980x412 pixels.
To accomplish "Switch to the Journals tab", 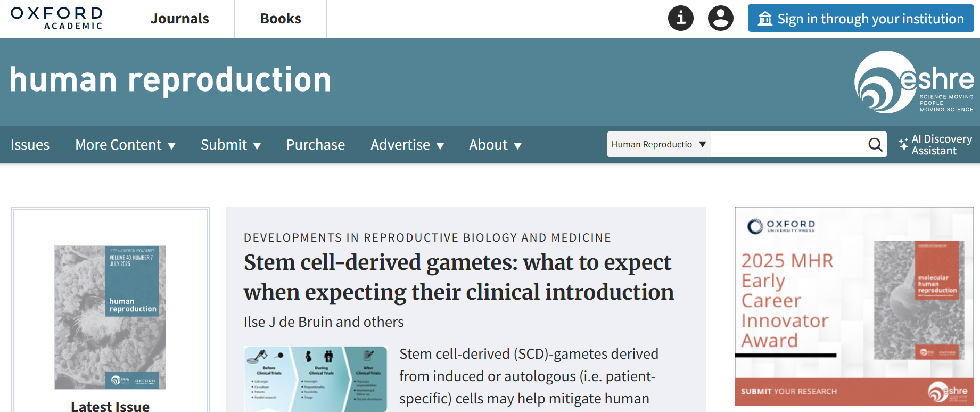I will [180, 19].
